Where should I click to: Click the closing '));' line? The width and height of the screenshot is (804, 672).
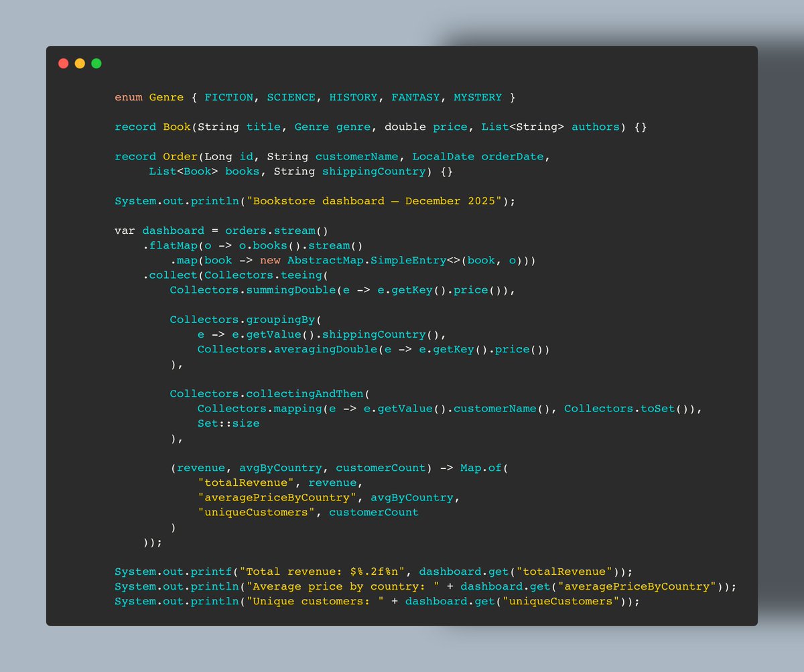tap(152, 542)
